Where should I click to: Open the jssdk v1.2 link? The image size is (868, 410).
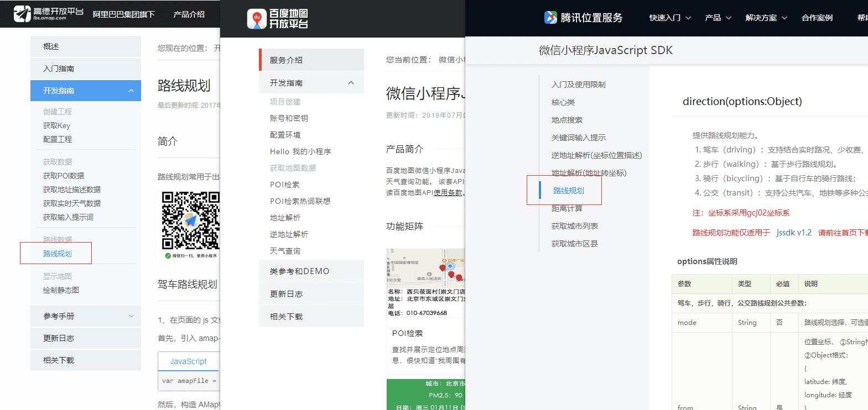[793, 233]
